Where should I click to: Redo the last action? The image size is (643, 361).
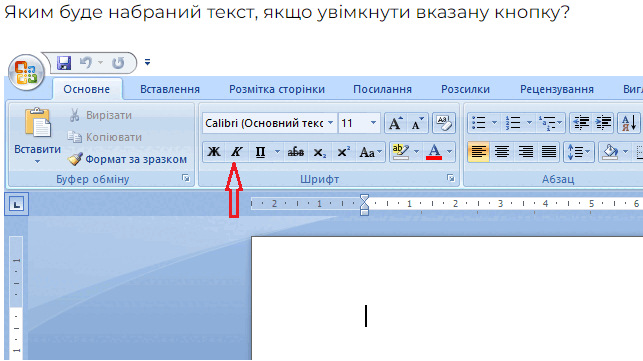tap(119, 63)
